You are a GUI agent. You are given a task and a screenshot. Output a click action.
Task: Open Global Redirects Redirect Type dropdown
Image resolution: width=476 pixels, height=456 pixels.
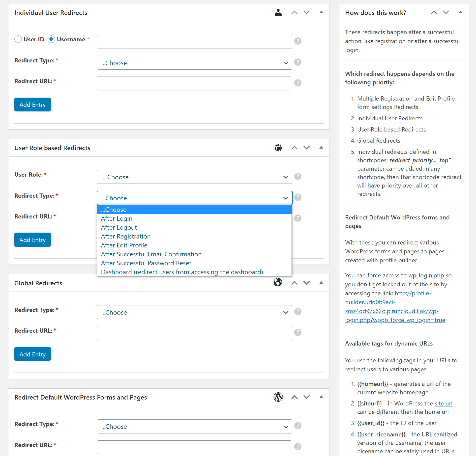pyautogui.click(x=194, y=312)
